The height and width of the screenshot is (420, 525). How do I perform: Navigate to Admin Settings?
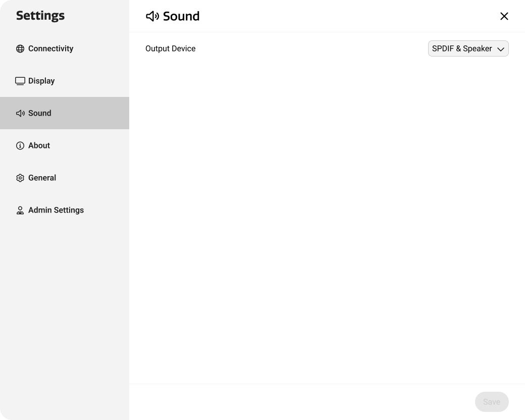point(56,210)
